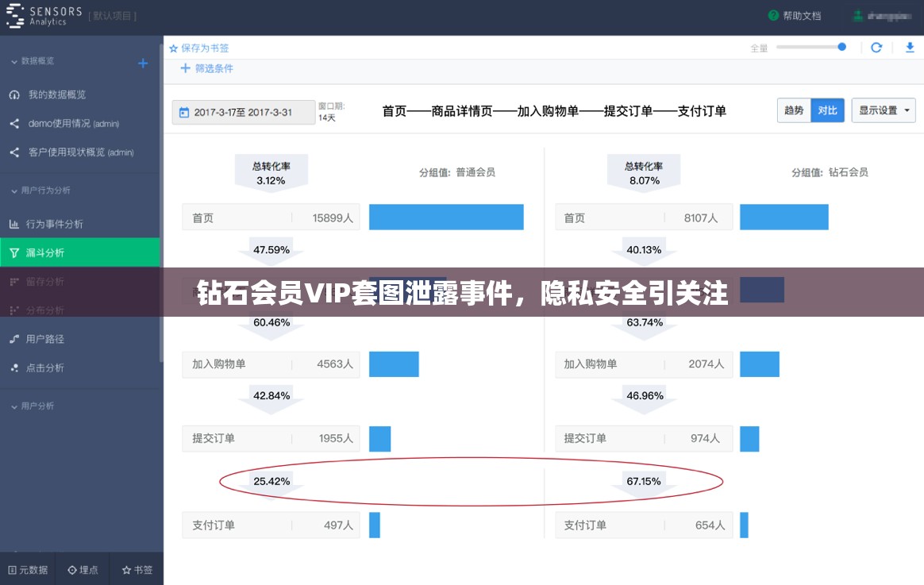Click funnel icon for 漏斗分析
This screenshot has height=585, width=924.
[14, 252]
